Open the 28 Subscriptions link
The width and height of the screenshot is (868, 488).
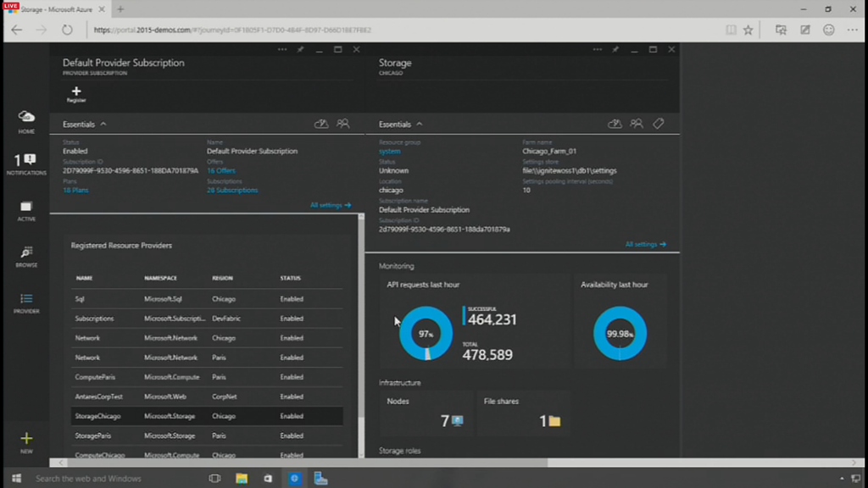[232, 190]
